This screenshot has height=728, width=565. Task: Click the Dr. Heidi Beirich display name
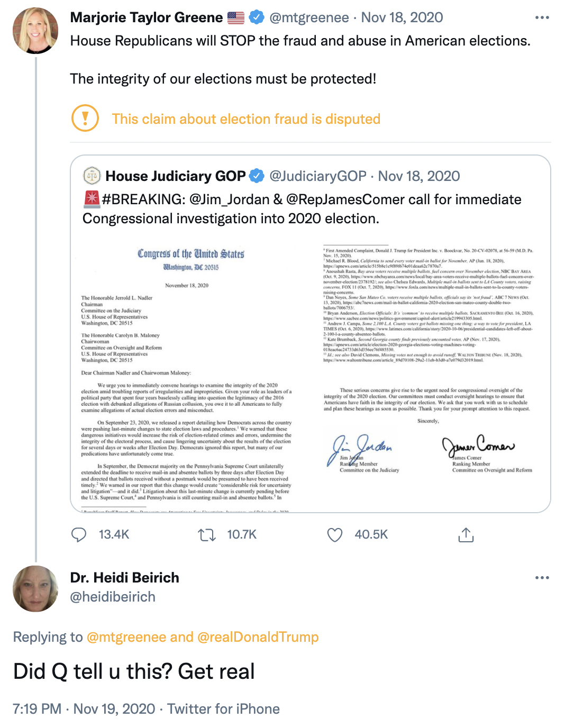click(124, 578)
